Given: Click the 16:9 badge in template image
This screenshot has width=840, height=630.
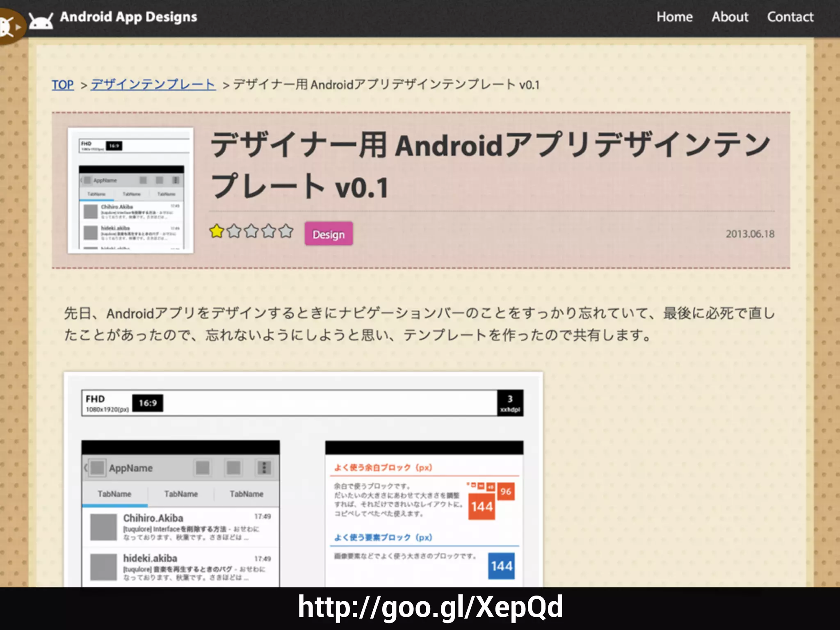Looking at the screenshot, I should [x=148, y=403].
